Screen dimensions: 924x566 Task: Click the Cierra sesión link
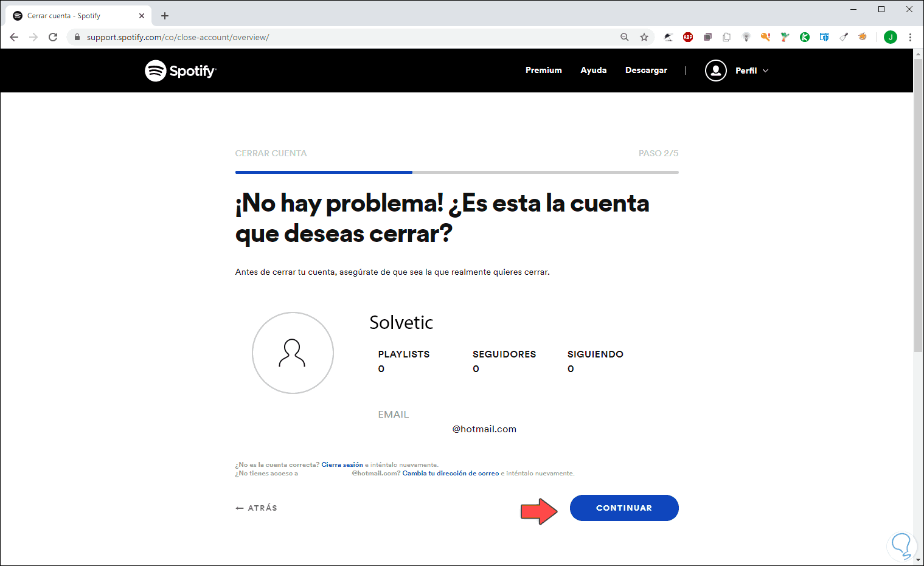point(342,464)
